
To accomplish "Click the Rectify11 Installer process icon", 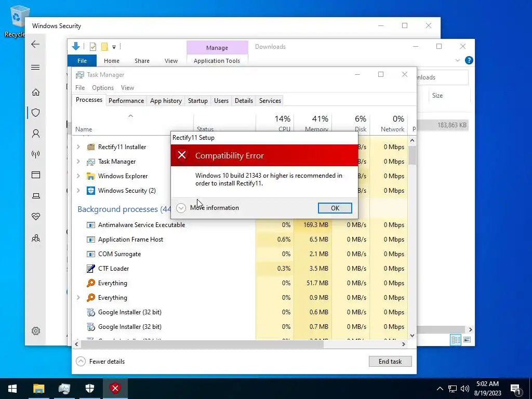I will (x=90, y=147).
